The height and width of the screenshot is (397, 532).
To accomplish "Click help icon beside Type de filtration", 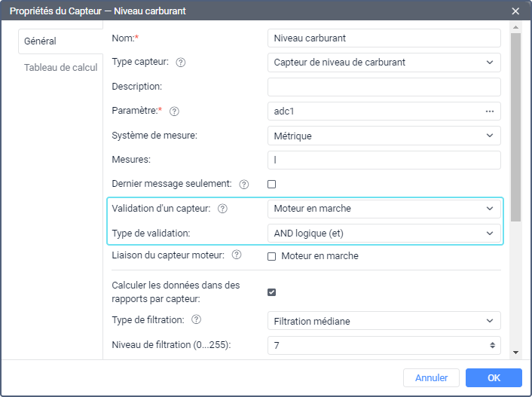I will pos(197,320).
